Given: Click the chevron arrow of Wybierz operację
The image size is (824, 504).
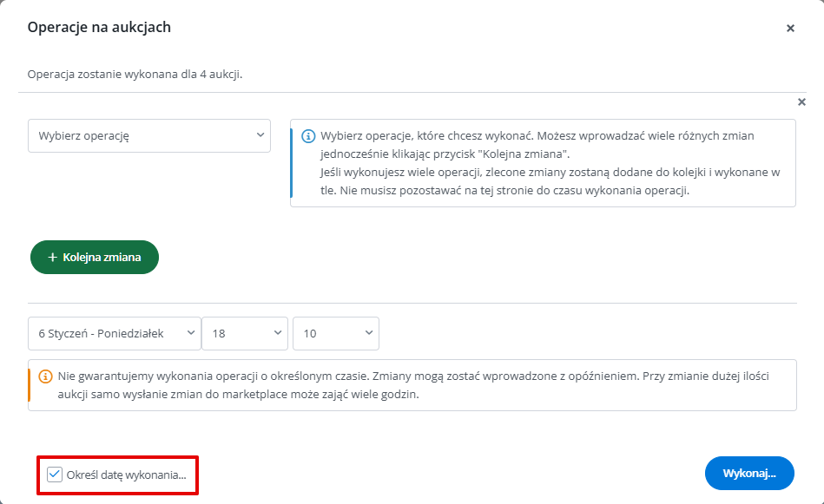Looking at the screenshot, I should coord(260,135).
